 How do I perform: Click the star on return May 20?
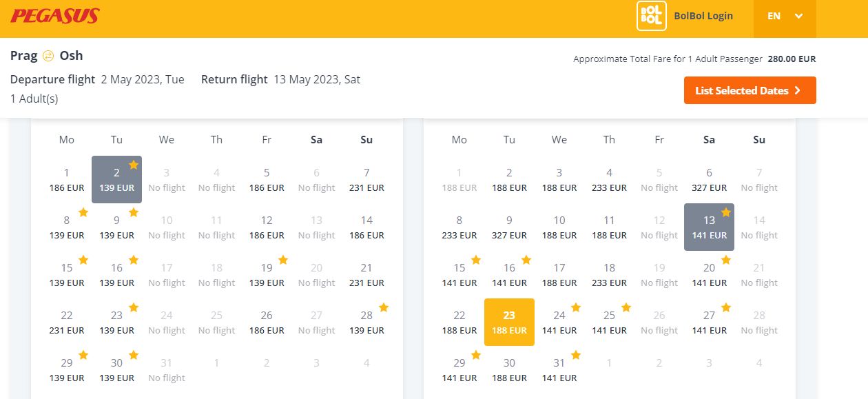(725, 260)
